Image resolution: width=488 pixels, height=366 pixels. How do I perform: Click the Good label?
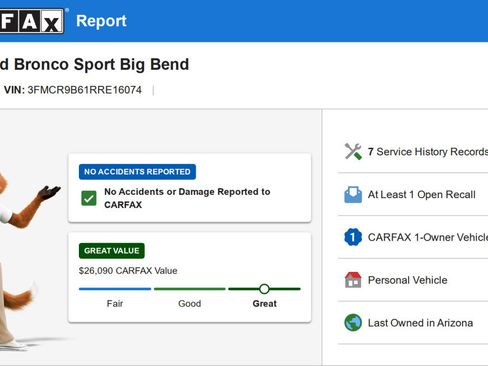click(190, 304)
